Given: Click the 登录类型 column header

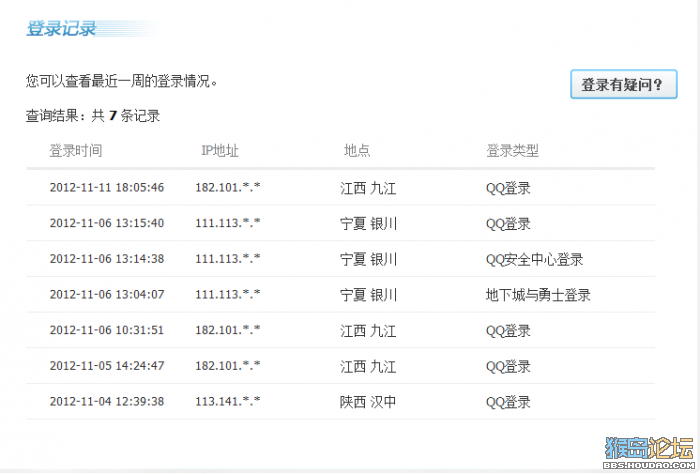Looking at the screenshot, I should tap(512, 150).
